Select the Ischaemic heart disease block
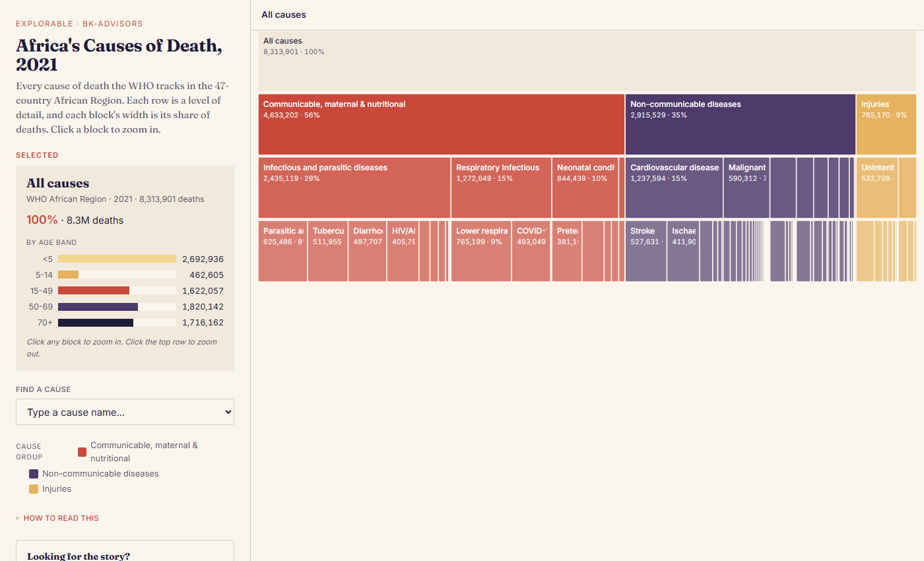 (x=683, y=251)
